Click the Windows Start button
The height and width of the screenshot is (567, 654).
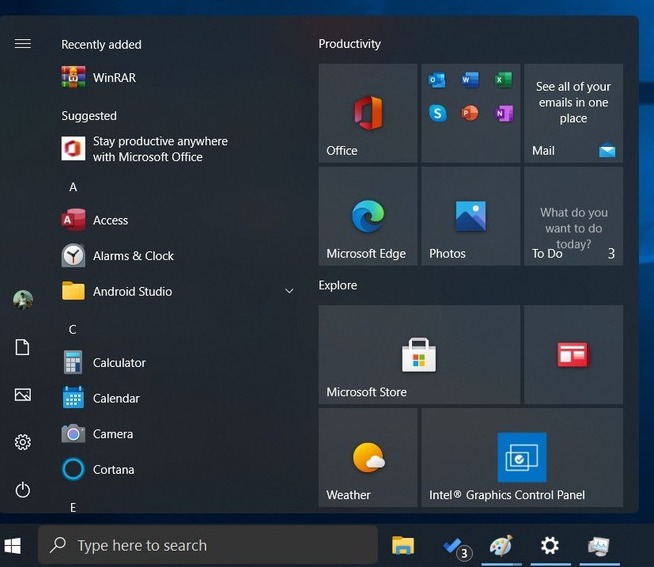click(13, 545)
